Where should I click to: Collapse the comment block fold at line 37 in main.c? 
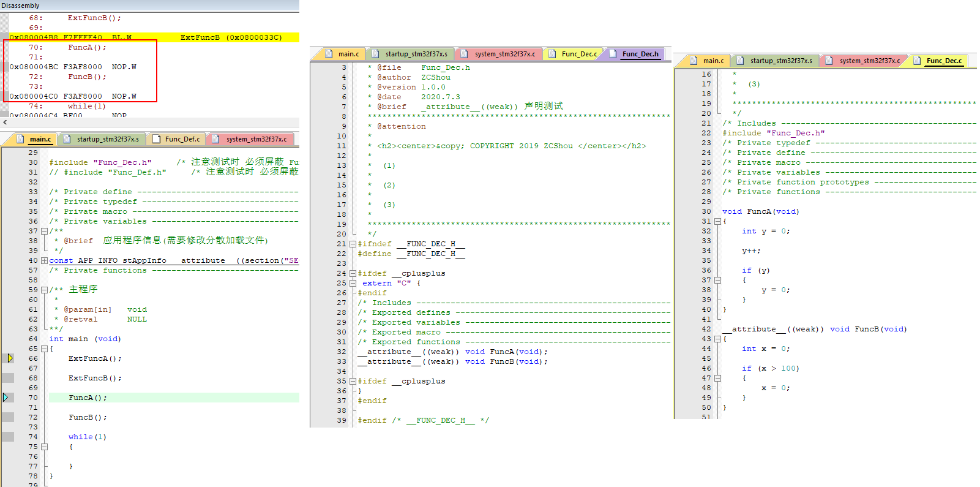(x=44, y=231)
